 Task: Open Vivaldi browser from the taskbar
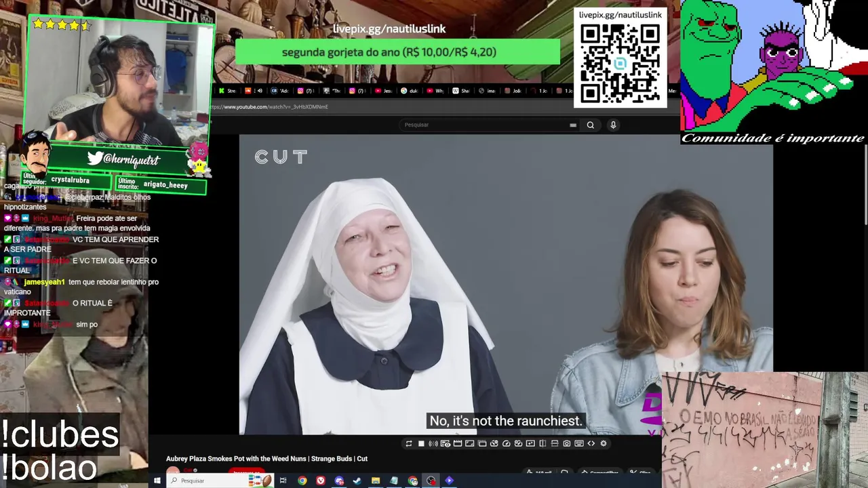click(321, 481)
